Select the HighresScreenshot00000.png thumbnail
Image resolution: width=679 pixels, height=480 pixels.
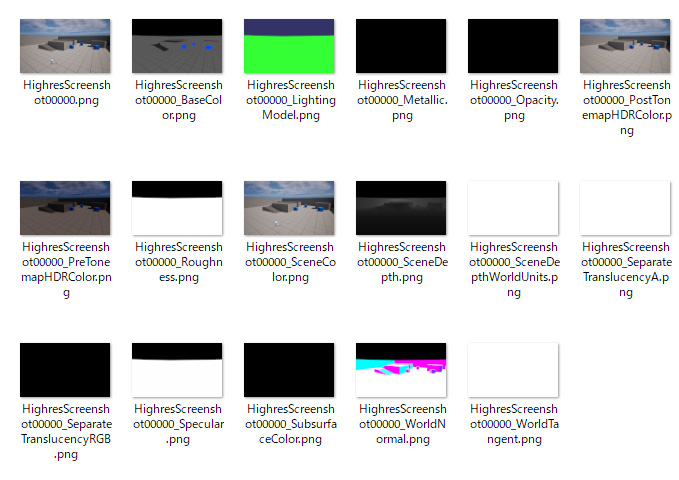click(x=65, y=46)
